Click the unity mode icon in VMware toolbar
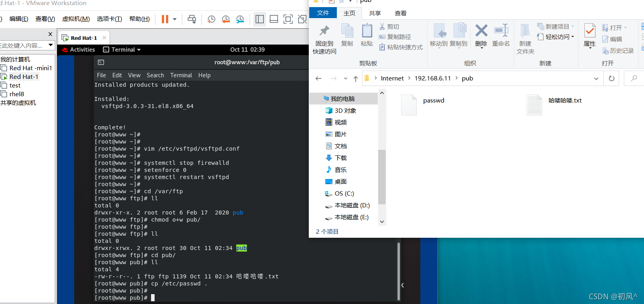The image size is (644, 304). coord(302,19)
